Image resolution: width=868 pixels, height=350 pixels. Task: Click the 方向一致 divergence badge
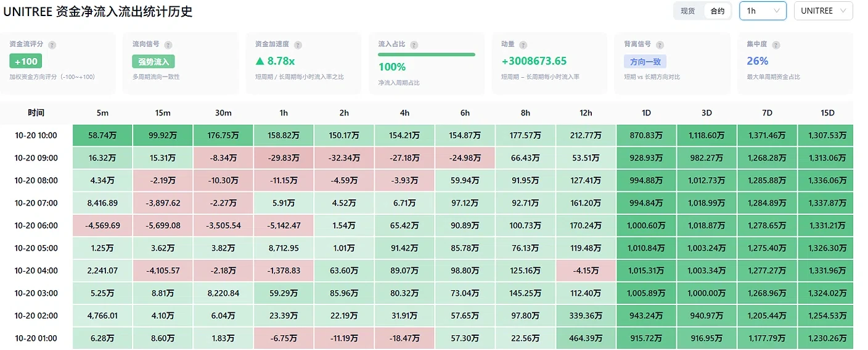click(645, 62)
